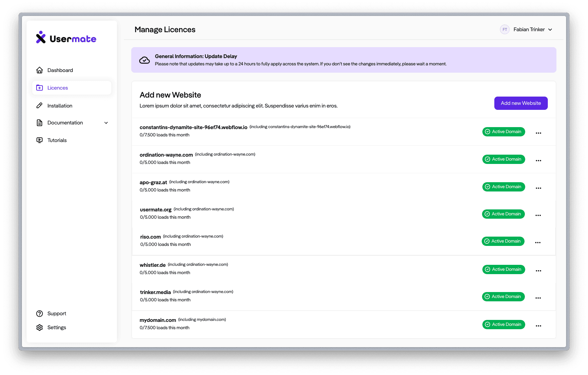Click Active Domain badge for constantins-dynamite-site-96ef74.webflow.io
Screen dimensions: 588x375
click(504, 132)
